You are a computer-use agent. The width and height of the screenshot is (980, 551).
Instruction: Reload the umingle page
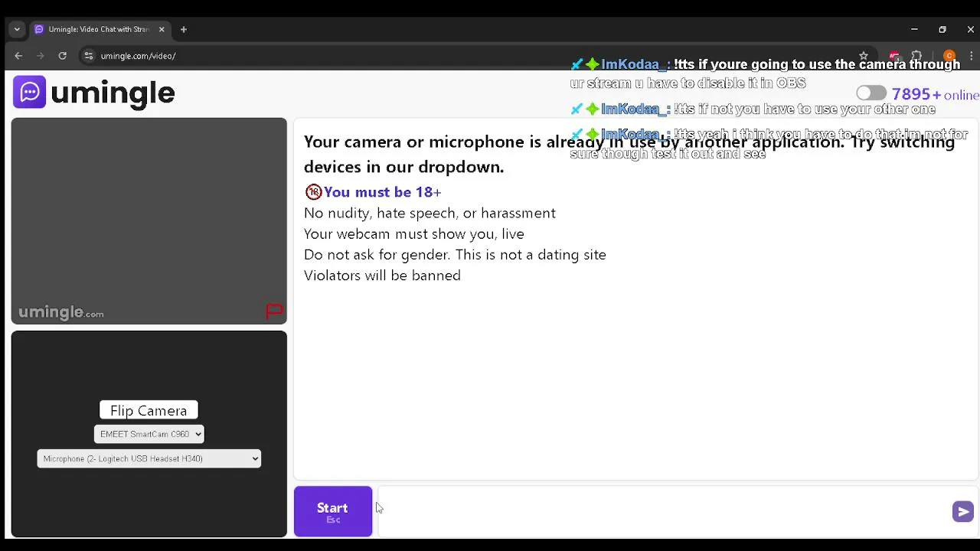(x=62, y=56)
